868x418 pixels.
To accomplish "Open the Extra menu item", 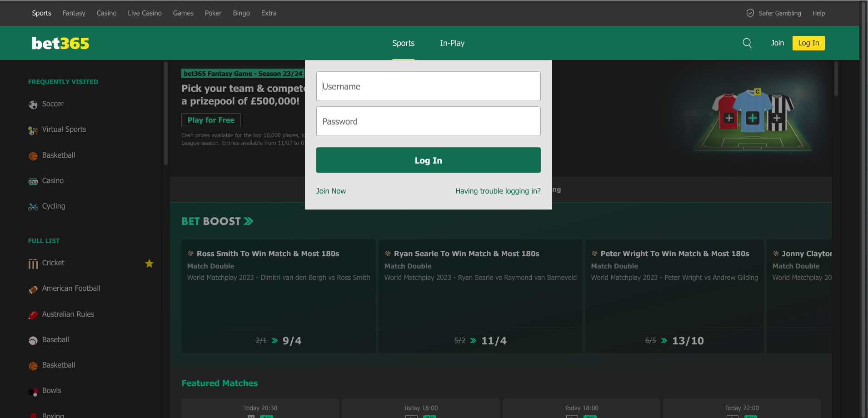I will point(269,13).
